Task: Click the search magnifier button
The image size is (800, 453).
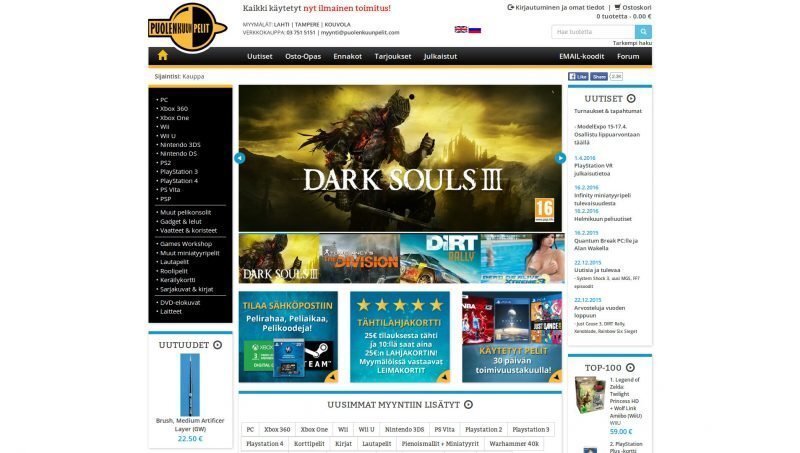Action: 643,32
